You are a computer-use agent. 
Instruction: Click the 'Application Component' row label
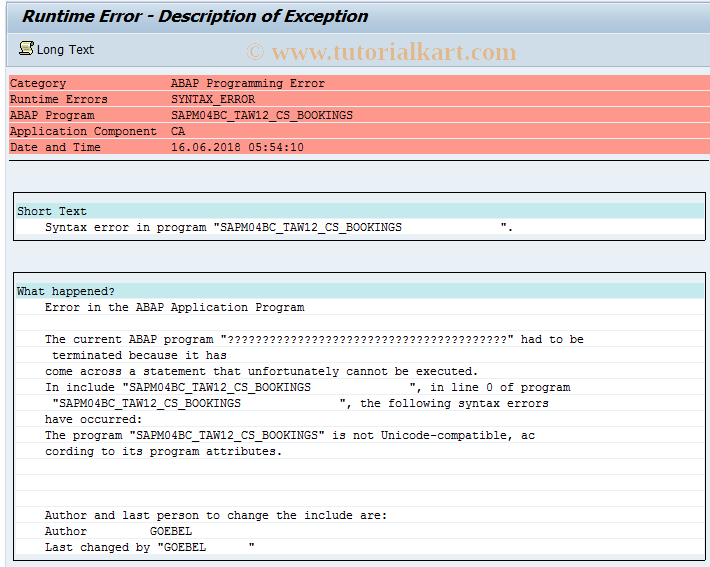point(83,131)
